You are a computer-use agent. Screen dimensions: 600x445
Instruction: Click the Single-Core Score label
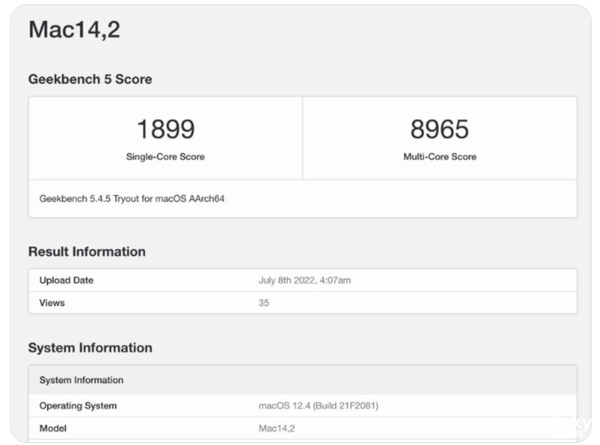[165, 156]
